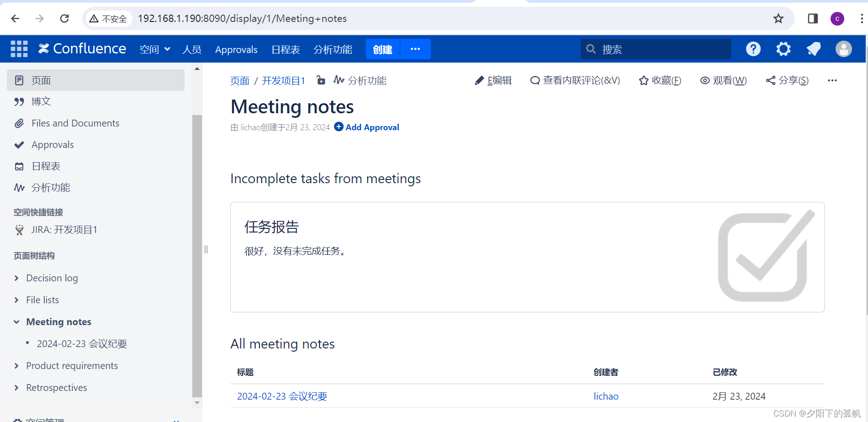Toggle watching this page (观看)

click(724, 81)
